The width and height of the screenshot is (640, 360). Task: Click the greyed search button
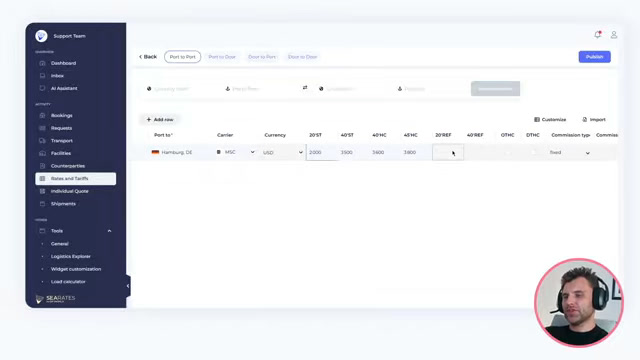tap(495, 89)
